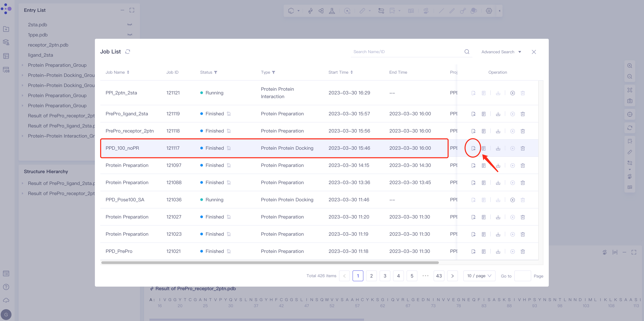Toggle the Status column filter
The width and height of the screenshot is (644, 321).
pyautogui.click(x=215, y=72)
